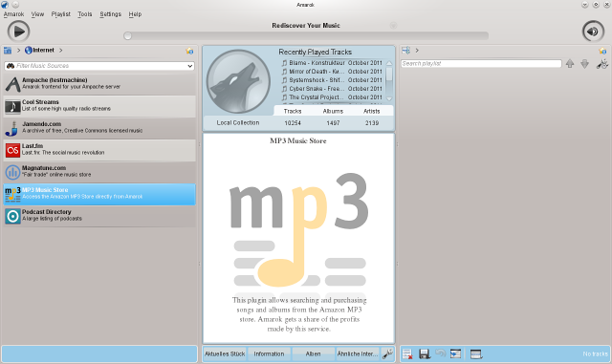Click down arrow of recently played scrollbar

[x=389, y=98]
